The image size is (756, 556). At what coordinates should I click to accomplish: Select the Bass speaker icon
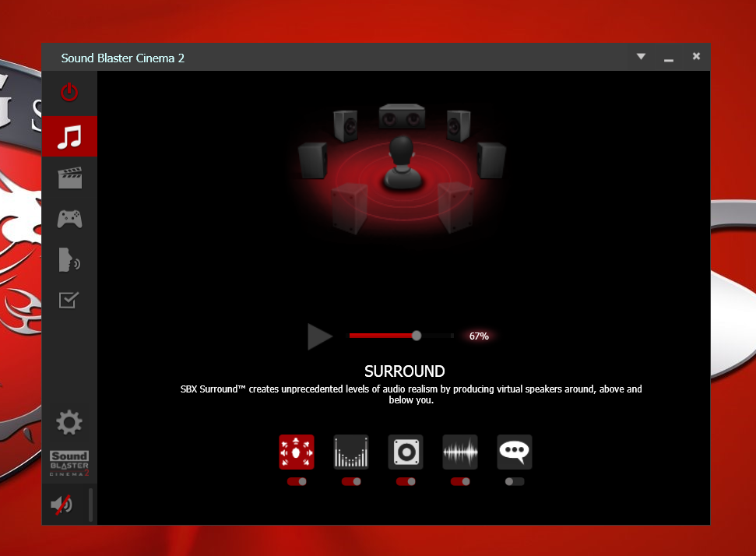point(406,452)
